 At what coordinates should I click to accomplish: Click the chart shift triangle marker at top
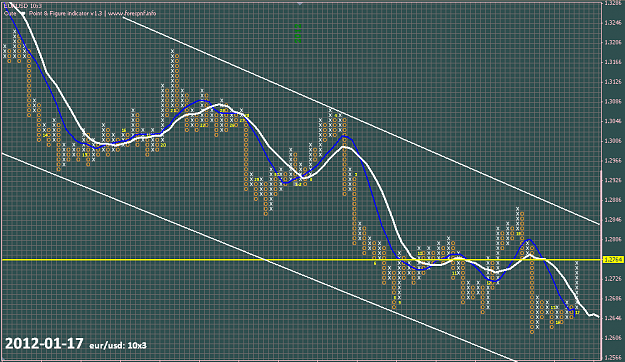(300, 3)
